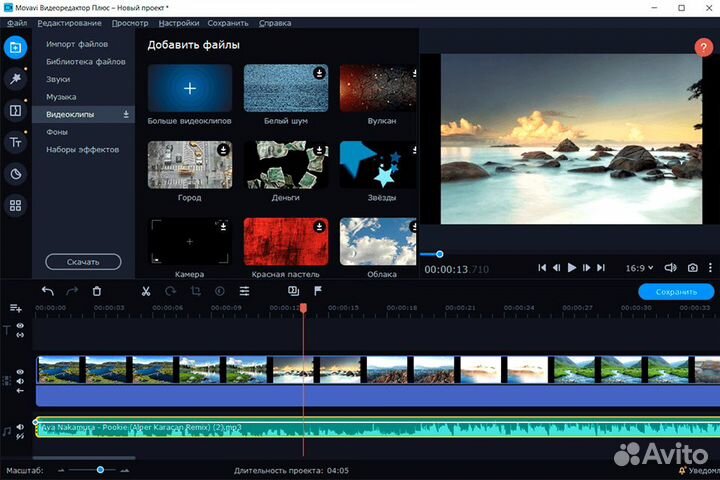This screenshot has width=720, height=480.
Task: Expand the add track menu
Action: (16, 308)
